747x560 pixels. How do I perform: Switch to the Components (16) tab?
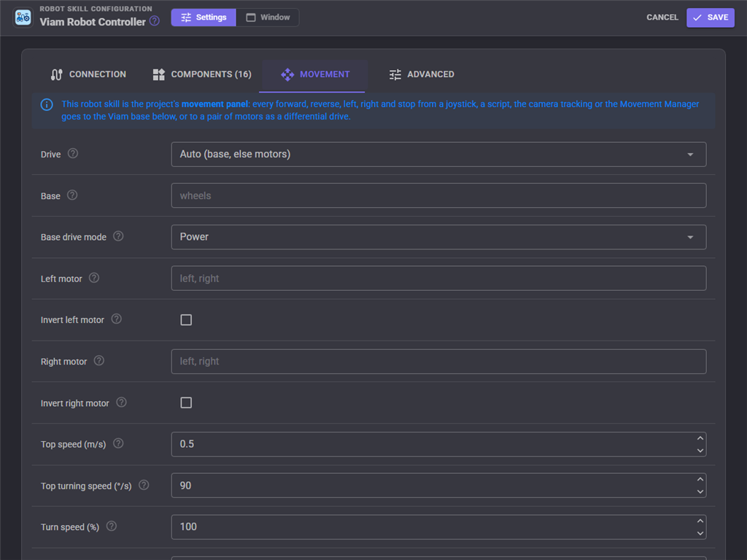[202, 75]
